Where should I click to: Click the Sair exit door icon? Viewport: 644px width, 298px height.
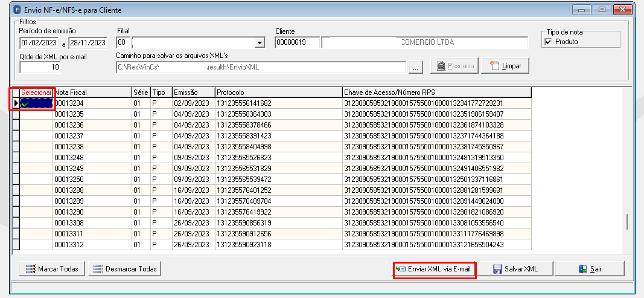tap(583, 269)
